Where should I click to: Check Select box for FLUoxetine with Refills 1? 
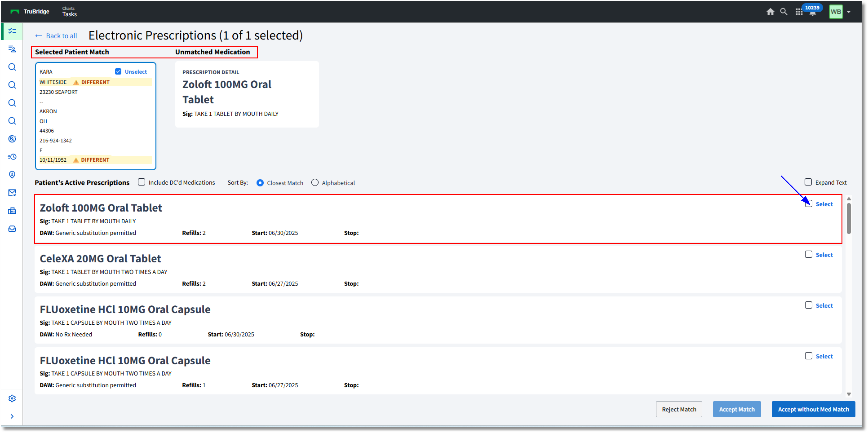click(809, 356)
